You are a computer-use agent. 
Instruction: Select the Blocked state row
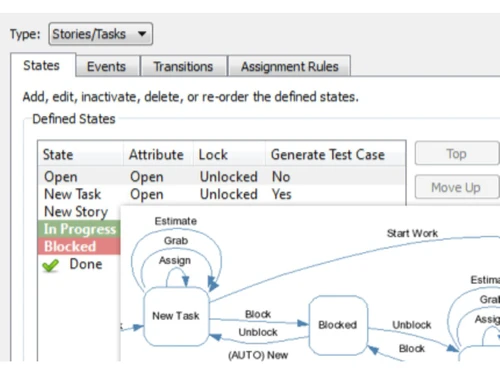click(79, 246)
